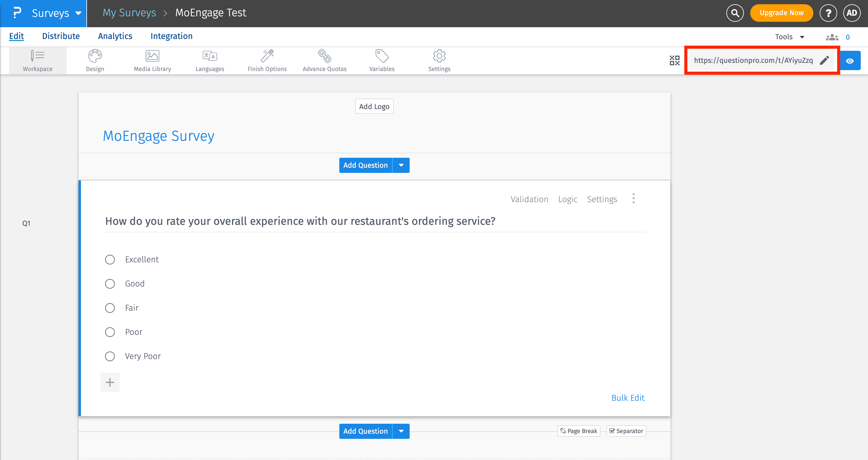Click the Very Poor answer label
The width and height of the screenshot is (868, 460).
[143, 356]
